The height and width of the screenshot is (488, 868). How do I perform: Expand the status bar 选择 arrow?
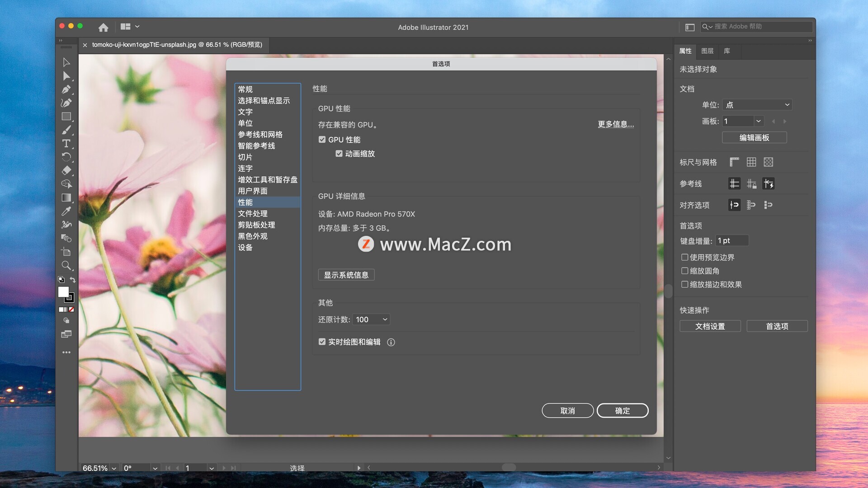[x=359, y=468]
